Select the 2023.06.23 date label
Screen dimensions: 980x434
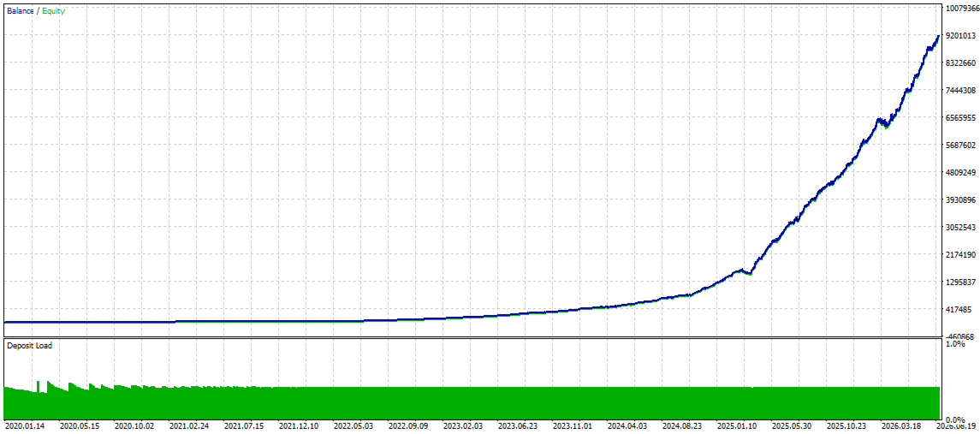[x=518, y=426]
